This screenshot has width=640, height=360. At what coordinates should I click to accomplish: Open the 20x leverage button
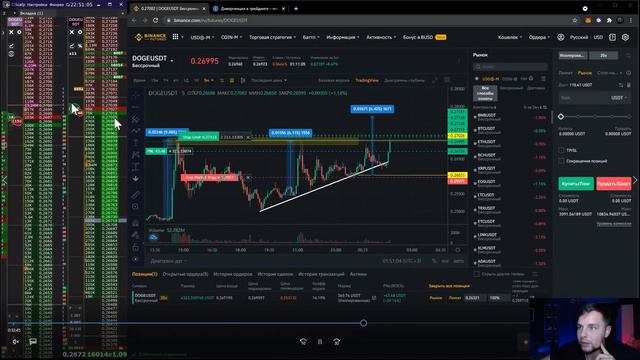[x=603, y=56]
